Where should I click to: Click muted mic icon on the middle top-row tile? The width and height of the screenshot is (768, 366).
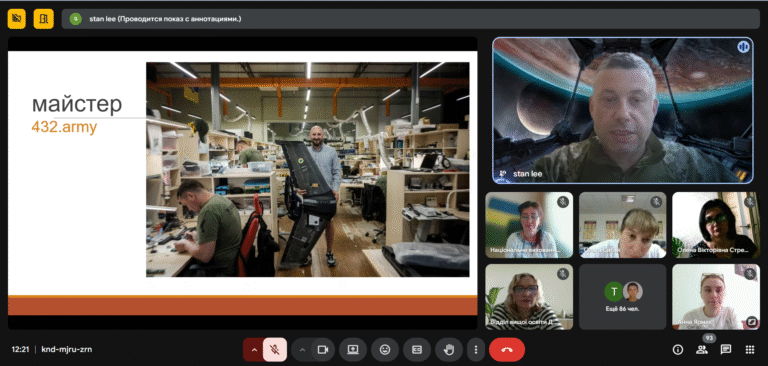coord(656,202)
